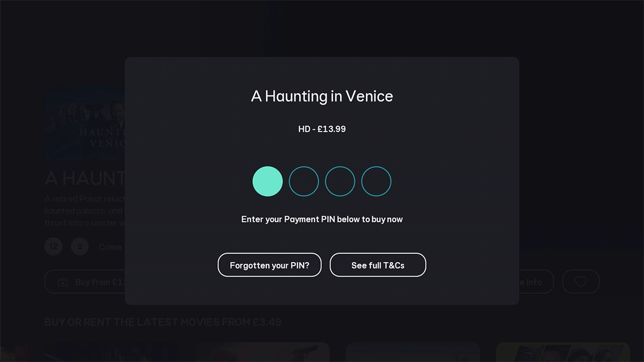Viewport: 644px width, 362px height.
Task: Open the More Info panel
Action: [x=529, y=282]
